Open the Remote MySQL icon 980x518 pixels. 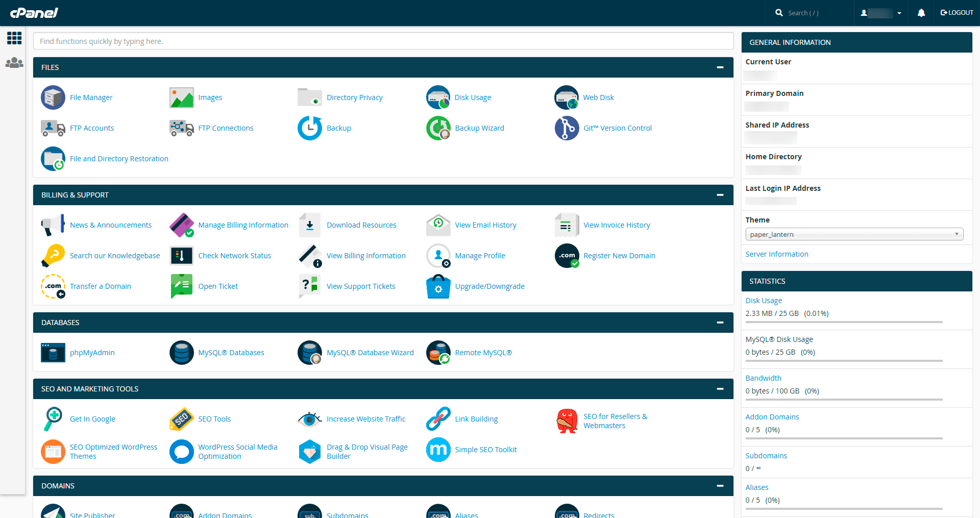click(438, 353)
